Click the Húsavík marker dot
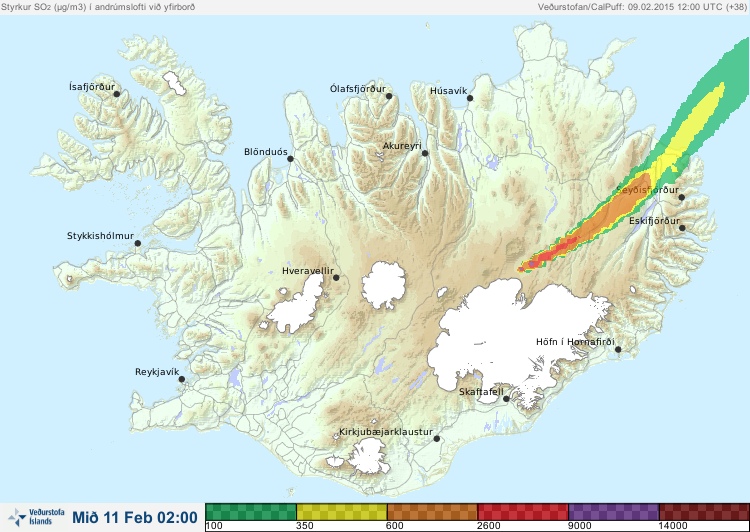Image resolution: width=750 pixels, height=532 pixels. (470, 98)
